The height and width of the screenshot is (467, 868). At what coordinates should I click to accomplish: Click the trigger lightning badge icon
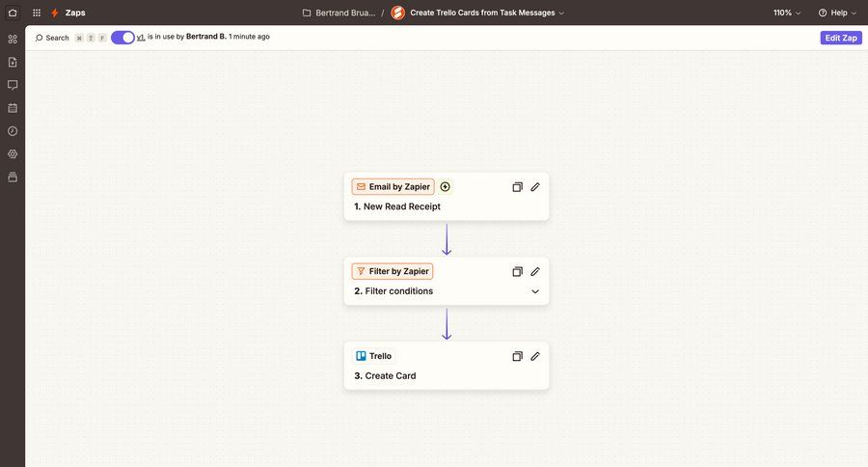(445, 187)
